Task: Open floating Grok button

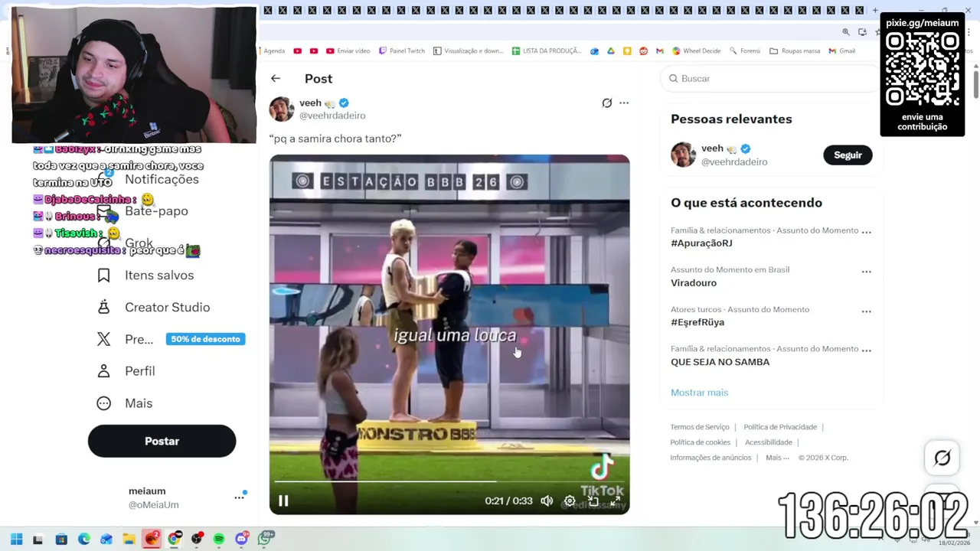Action: pyautogui.click(x=942, y=458)
